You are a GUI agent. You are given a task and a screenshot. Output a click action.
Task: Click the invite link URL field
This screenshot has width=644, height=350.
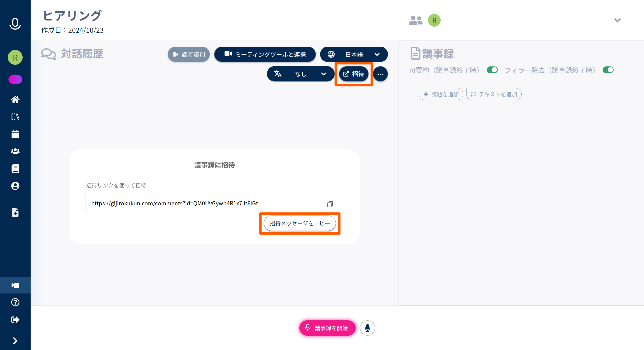[210, 203]
